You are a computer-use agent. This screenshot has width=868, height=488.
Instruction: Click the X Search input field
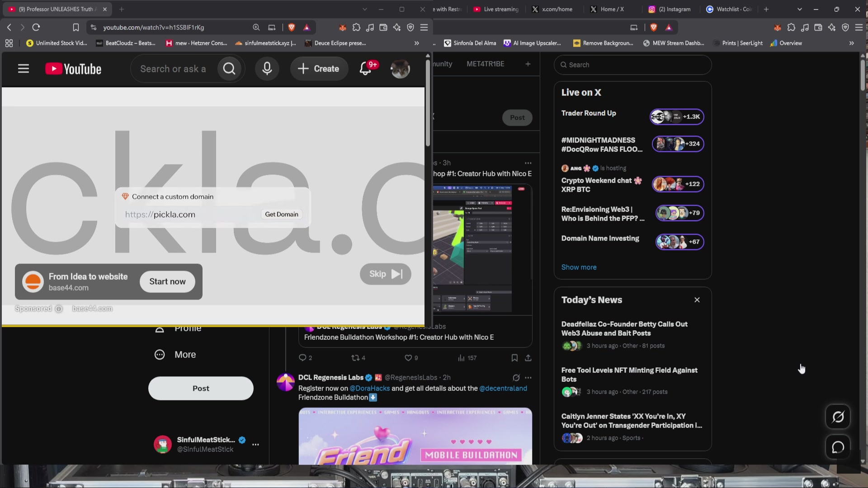coord(632,65)
